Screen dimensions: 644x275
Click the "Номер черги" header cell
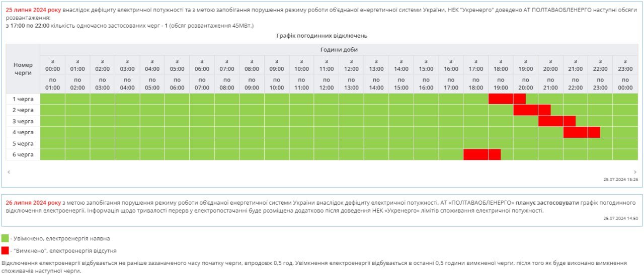[x=23, y=69]
